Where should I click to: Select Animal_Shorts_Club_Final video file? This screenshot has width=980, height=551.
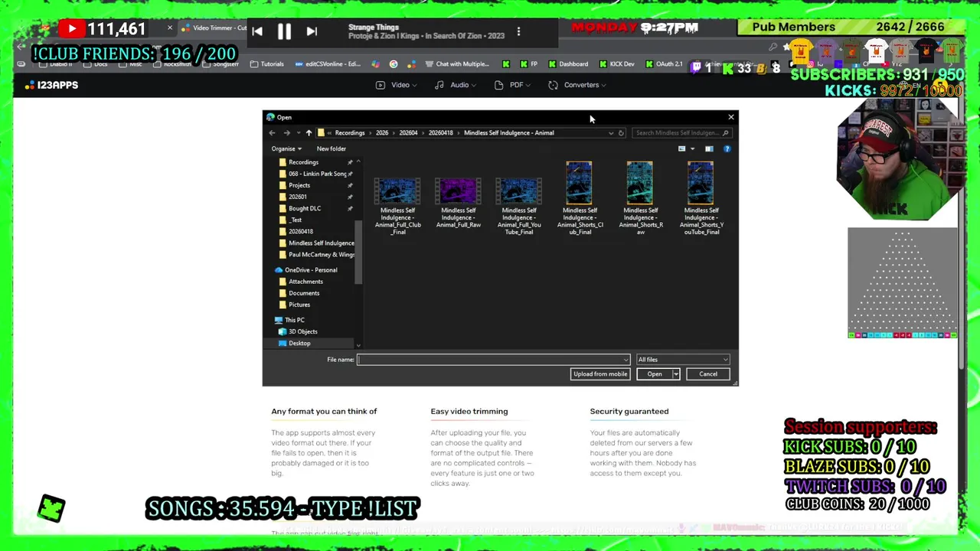coord(580,198)
